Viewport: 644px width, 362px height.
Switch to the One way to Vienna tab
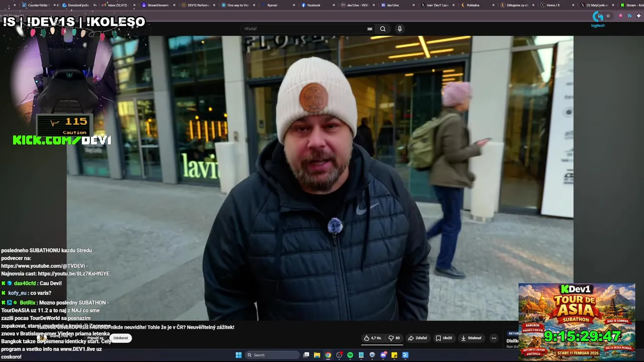point(237,5)
